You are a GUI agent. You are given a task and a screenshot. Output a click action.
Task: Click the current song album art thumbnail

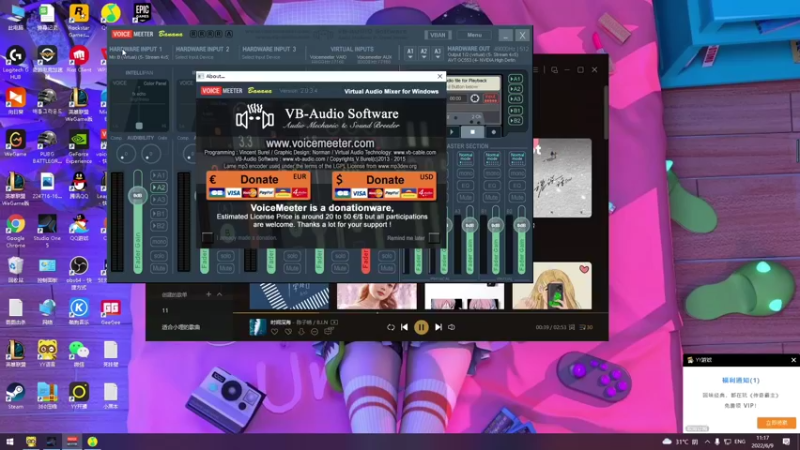click(x=258, y=327)
